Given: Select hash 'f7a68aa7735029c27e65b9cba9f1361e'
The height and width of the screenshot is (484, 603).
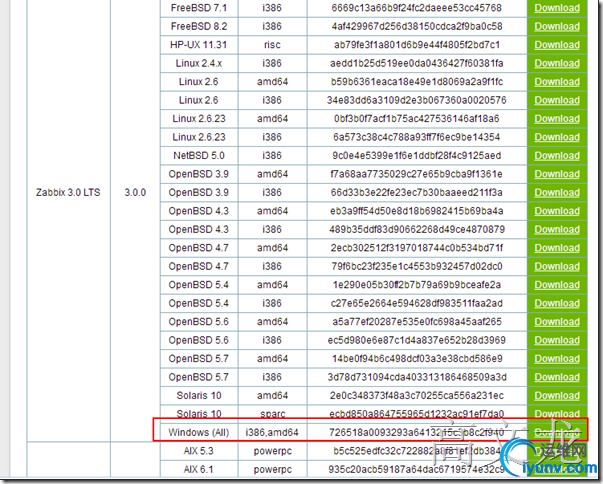Looking at the screenshot, I should pyautogui.click(x=416, y=174).
